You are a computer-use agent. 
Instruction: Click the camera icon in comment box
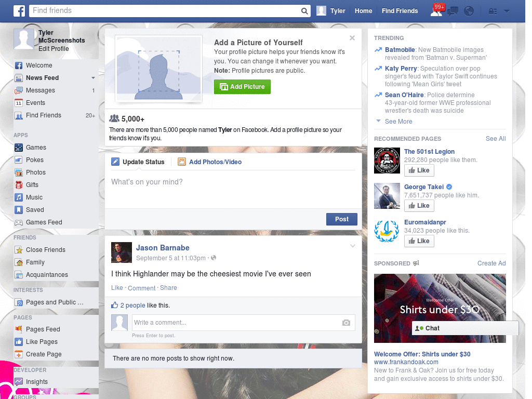[x=346, y=323]
